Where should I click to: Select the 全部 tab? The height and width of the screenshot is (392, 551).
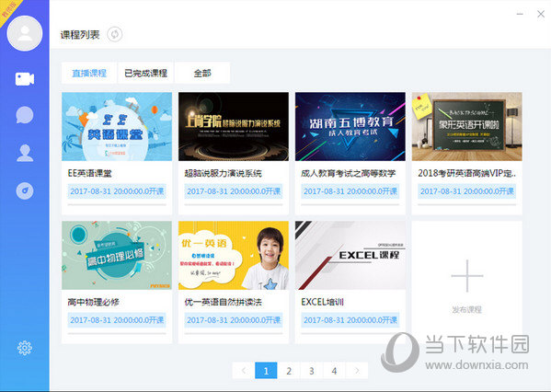click(202, 73)
